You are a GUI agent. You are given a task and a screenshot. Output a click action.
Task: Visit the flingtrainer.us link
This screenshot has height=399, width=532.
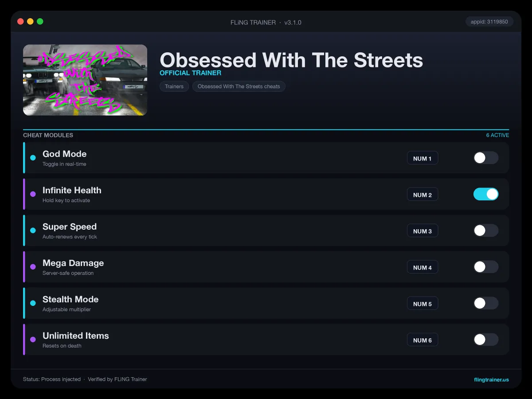[x=492, y=379]
